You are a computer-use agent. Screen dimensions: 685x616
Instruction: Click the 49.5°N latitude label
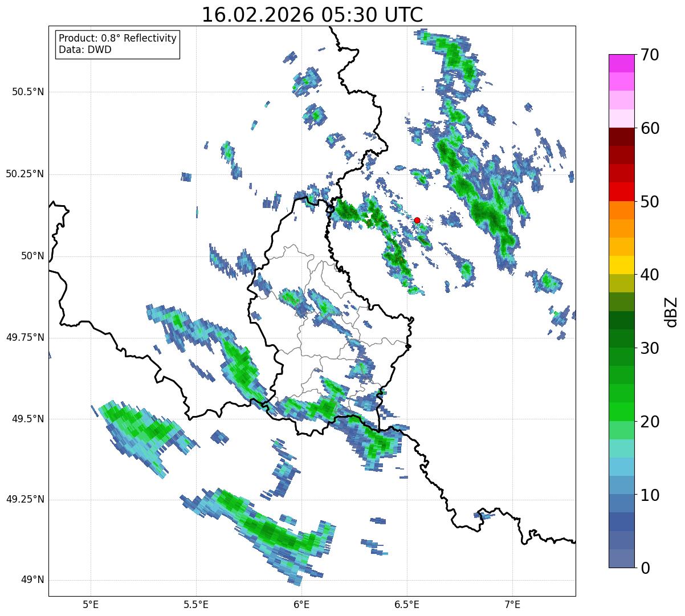pyautogui.click(x=28, y=419)
